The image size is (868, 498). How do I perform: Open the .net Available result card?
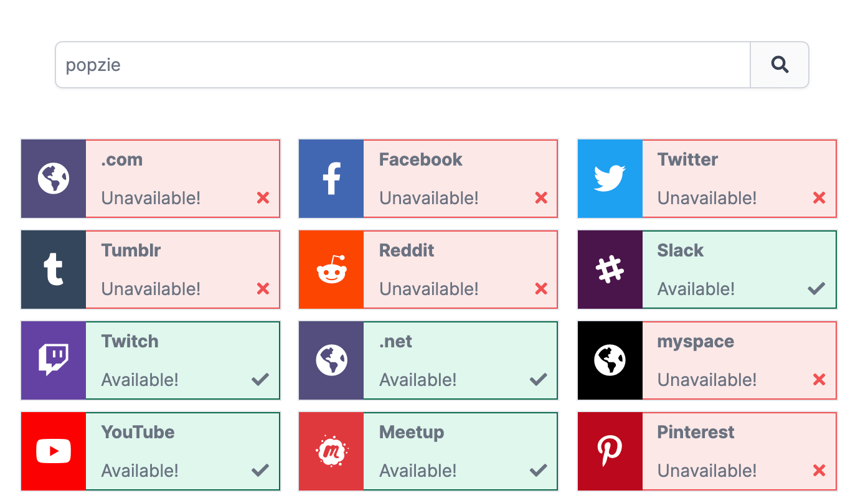460,360
